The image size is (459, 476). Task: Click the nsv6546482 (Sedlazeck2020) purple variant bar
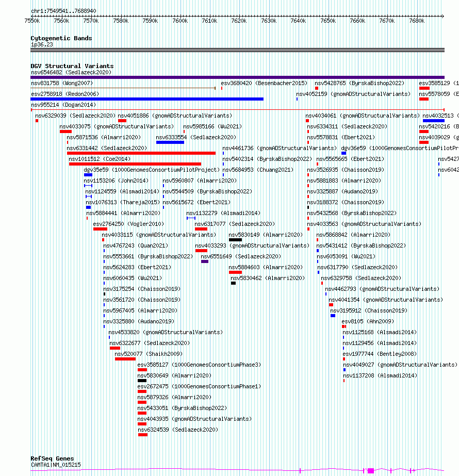[237, 77]
